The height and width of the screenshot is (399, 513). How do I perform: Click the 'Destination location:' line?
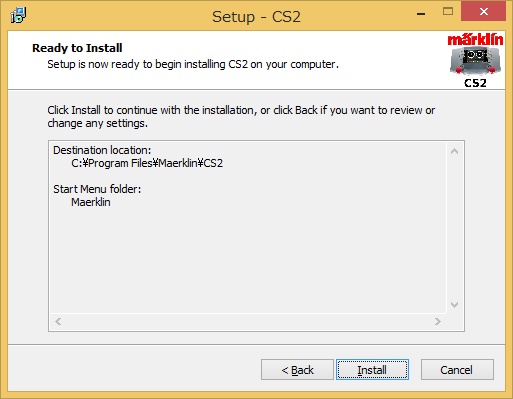[102, 150]
